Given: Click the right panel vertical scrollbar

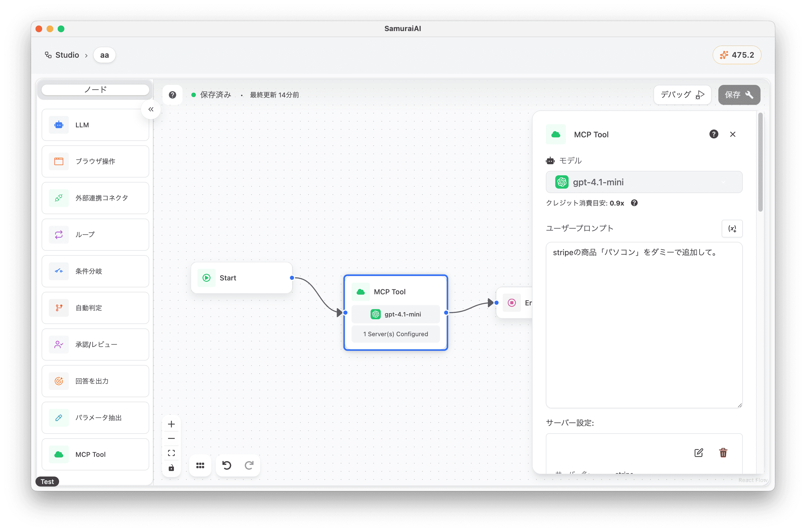Looking at the screenshot, I should [760, 163].
